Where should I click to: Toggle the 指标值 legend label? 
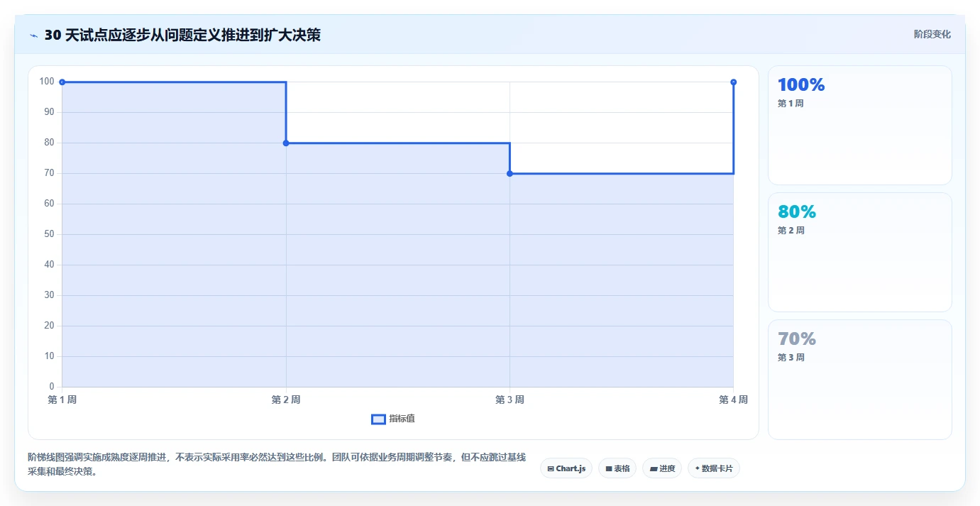click(402, 419)
